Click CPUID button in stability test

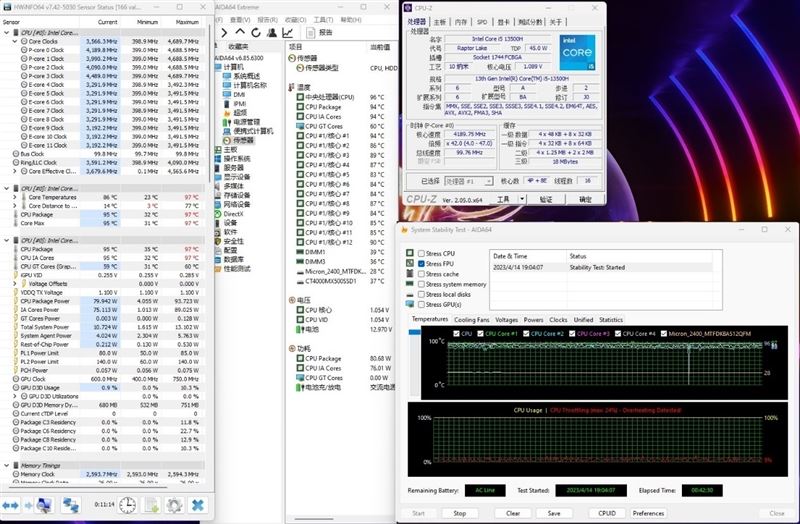point(607,513)
